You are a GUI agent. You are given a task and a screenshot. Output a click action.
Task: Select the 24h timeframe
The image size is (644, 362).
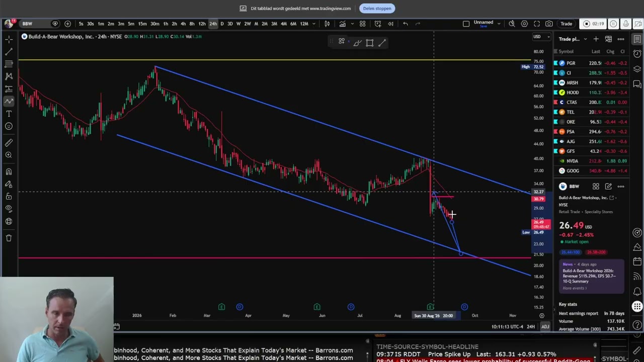[213, 24]
